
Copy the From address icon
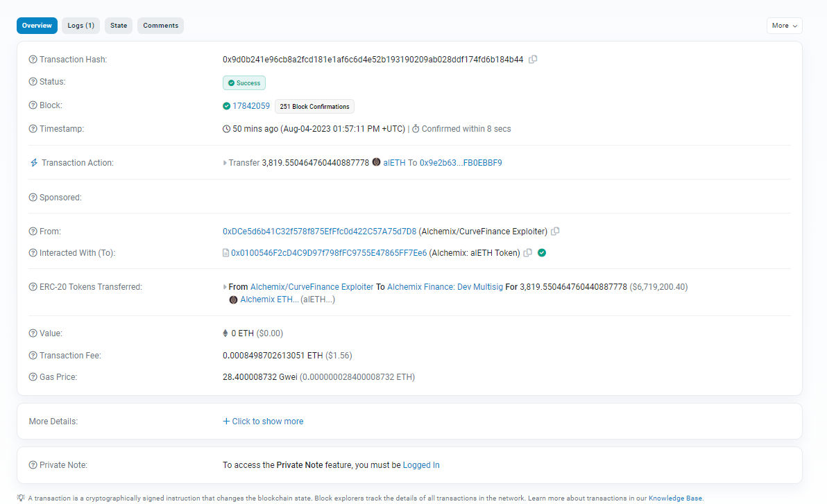pos(555,232)
